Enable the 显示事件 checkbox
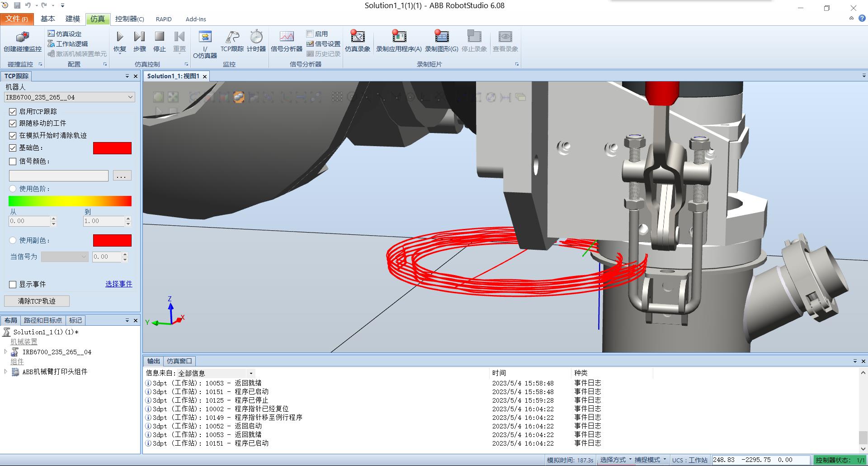This screenshot has width=868, height=466. tap(13, 284)
